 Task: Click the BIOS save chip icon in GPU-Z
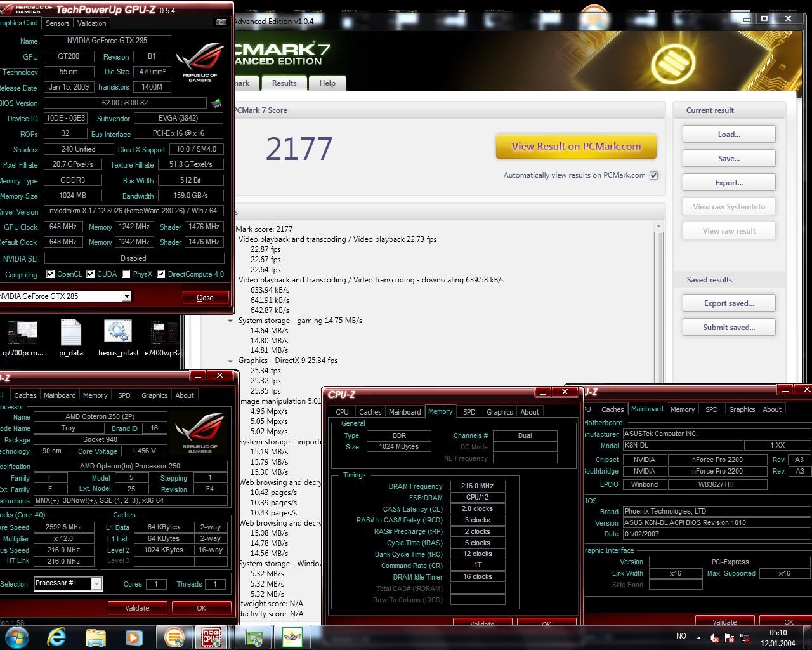tap(216, 103)
